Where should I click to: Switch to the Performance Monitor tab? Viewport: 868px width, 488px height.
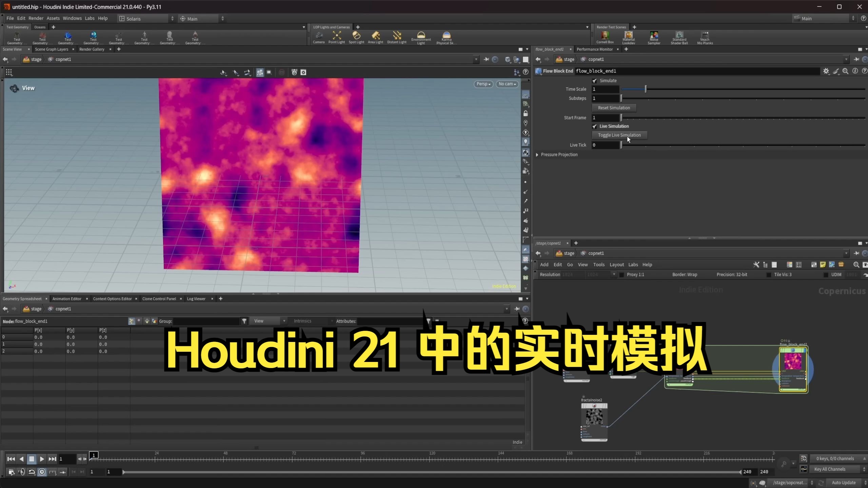click(x=595, y=49)
